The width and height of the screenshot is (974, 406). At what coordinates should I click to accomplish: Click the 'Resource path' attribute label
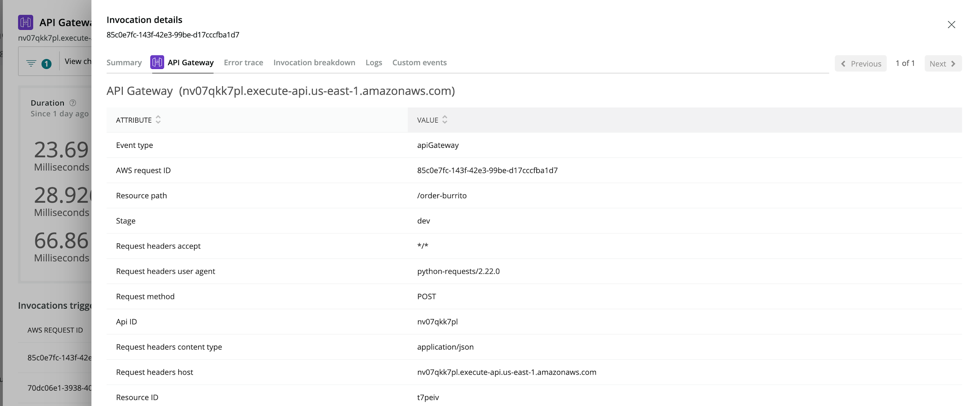pyautogui.click(x=142, y=196)
